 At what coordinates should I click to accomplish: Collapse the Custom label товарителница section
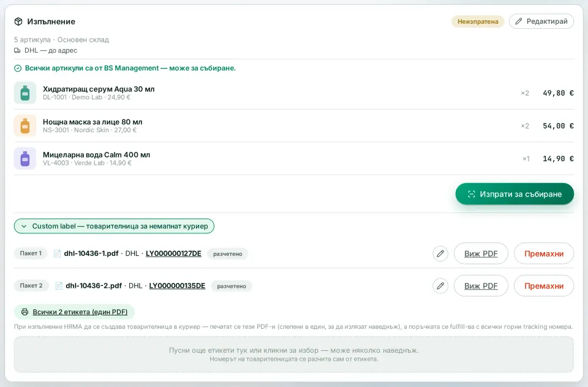coord(114,226)
